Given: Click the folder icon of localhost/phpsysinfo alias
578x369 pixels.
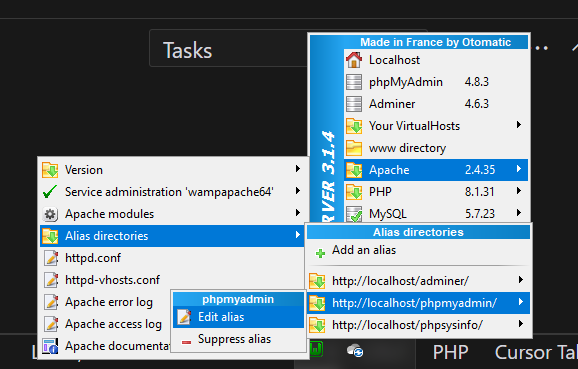Looking at the screenshot, I should [x=317, y=325].
